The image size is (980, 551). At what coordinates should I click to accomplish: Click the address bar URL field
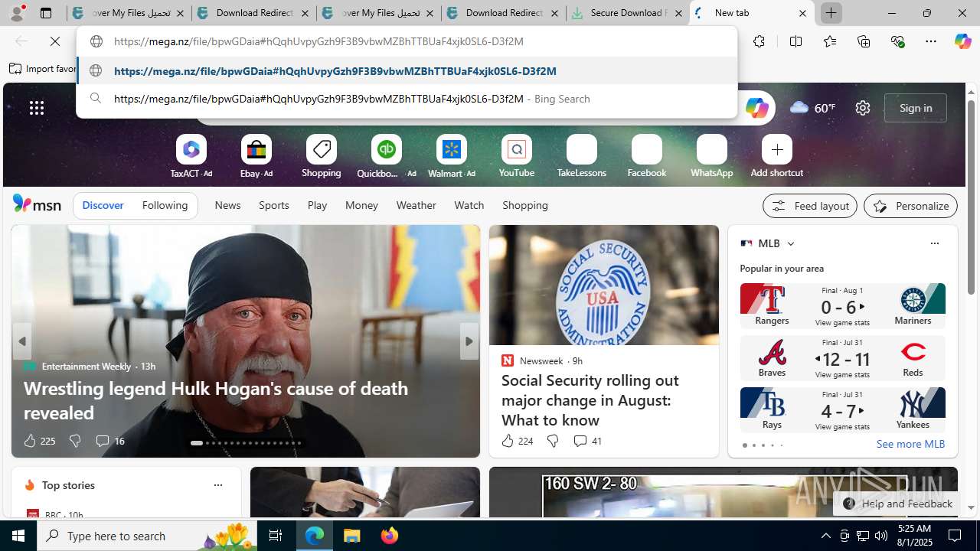406,41
